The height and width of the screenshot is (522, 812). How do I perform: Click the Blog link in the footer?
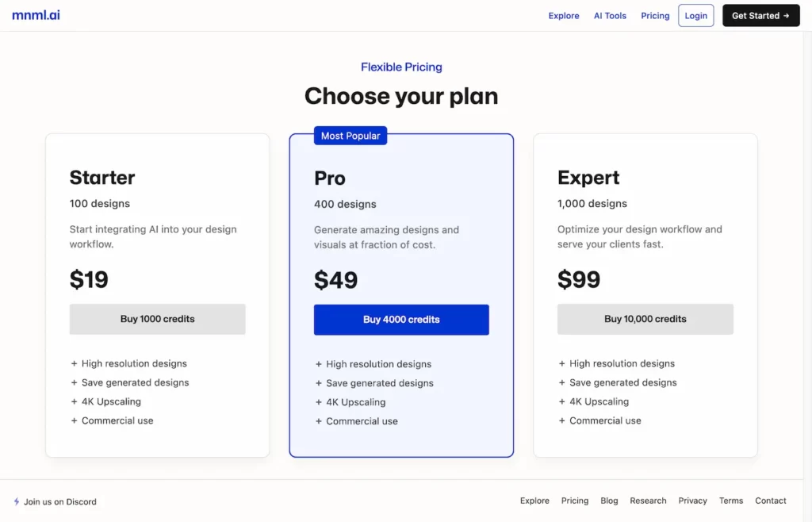click(609, 501)
